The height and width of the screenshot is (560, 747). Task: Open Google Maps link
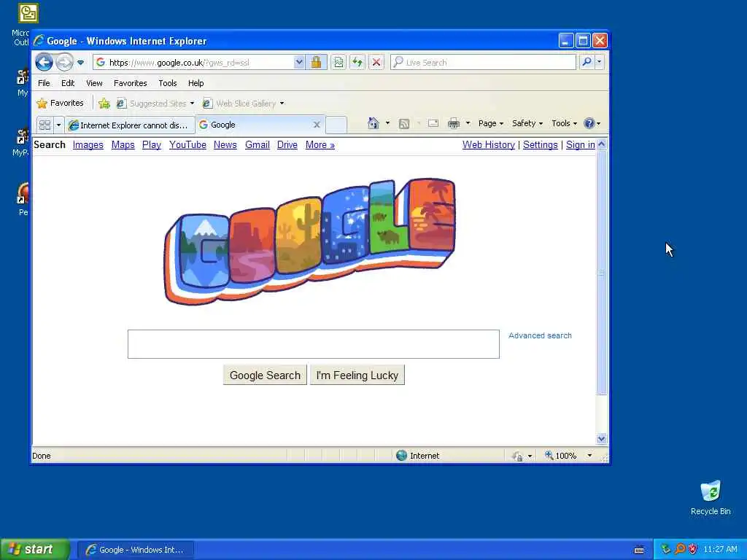[x=123, y=145]
